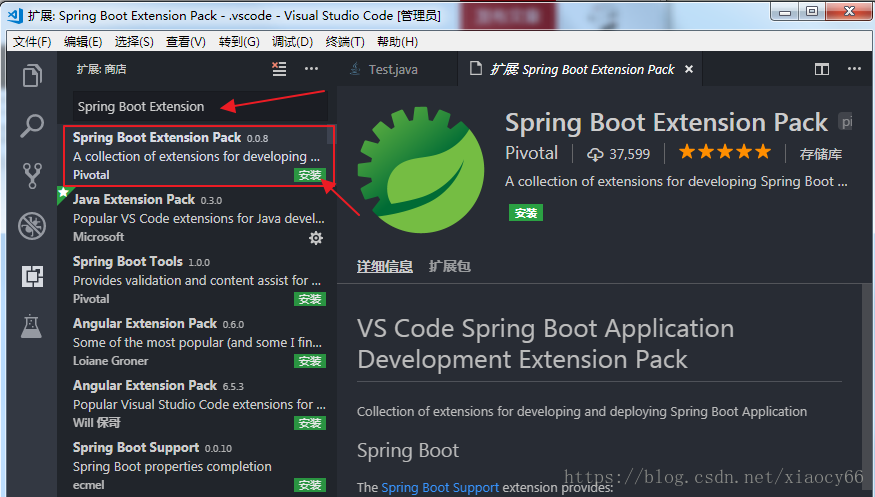The height and width of the screenshot is (497, 875).
Task: Open the Search view in activity bar
Action: [32, 126]
